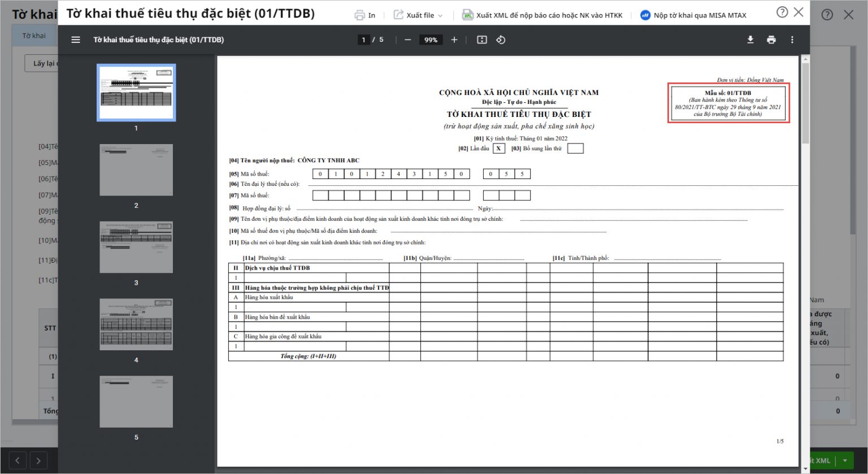
Task: Expand the Xuất file dropdown
Action: pos(419,15)
